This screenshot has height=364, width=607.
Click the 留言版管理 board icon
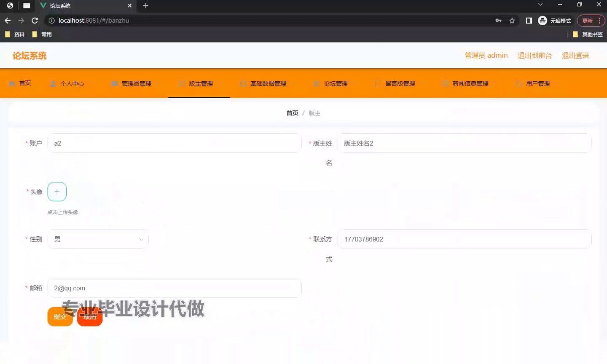378,83
